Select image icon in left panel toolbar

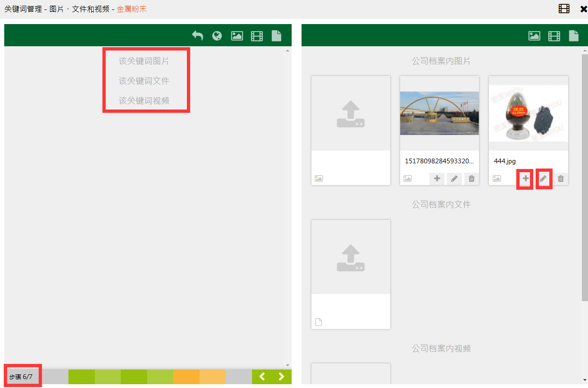pyautogui.click(x=237, y=36)
